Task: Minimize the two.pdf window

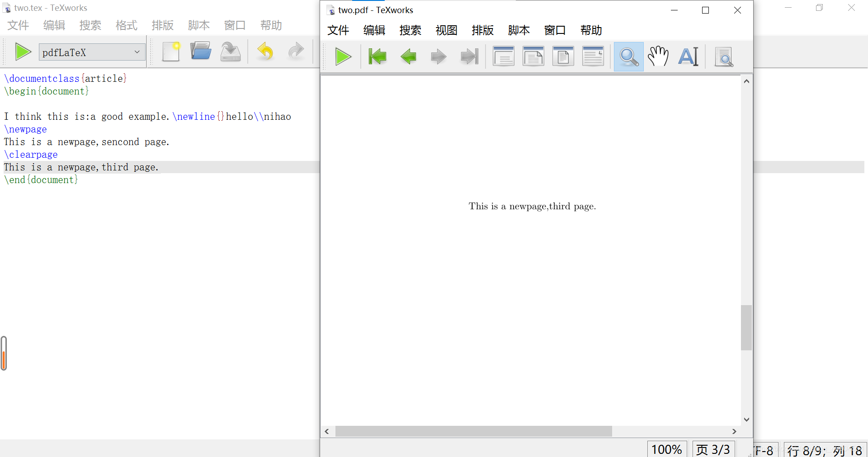Action: click(x=674, y=10)
